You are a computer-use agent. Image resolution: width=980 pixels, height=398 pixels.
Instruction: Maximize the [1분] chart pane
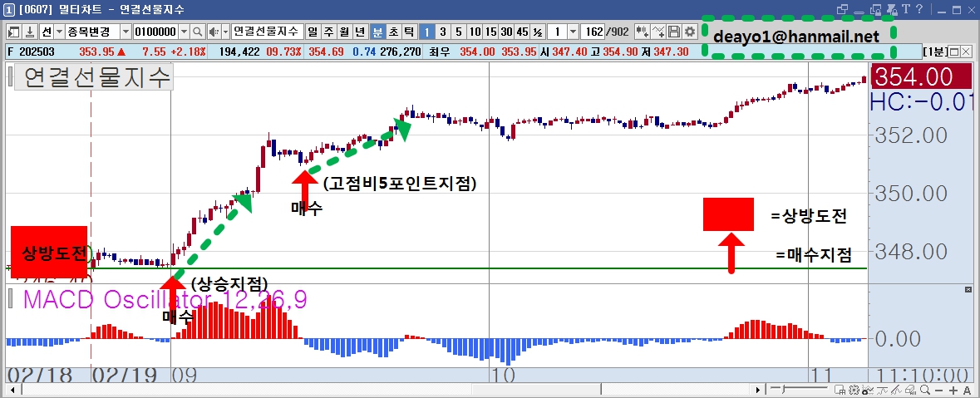tap(953, 52)
